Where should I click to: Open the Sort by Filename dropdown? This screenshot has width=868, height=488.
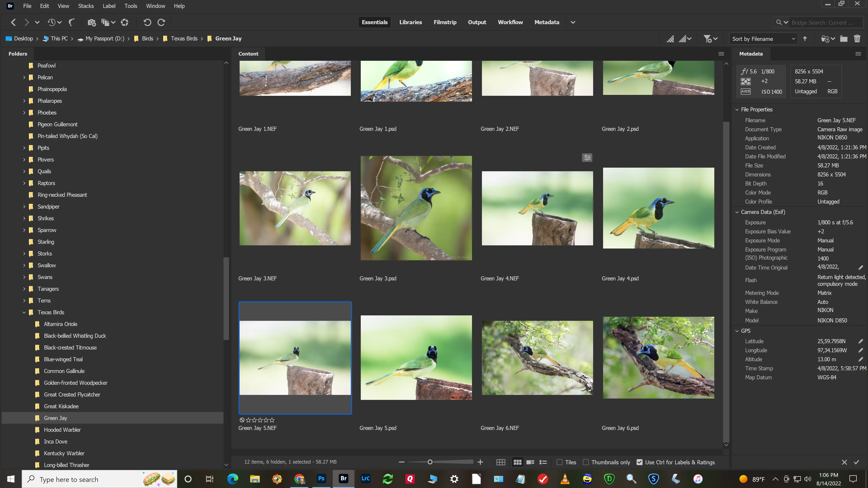coord(763,39)
